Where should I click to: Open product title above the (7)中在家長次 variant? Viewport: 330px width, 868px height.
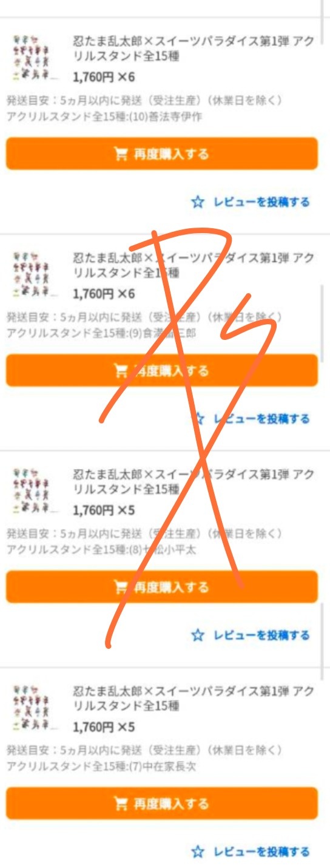coord(194,699)
